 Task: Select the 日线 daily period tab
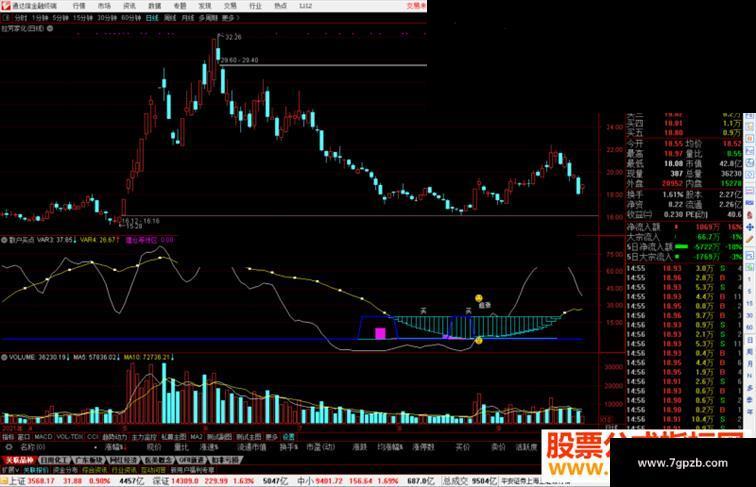click(x=152, y=18)
